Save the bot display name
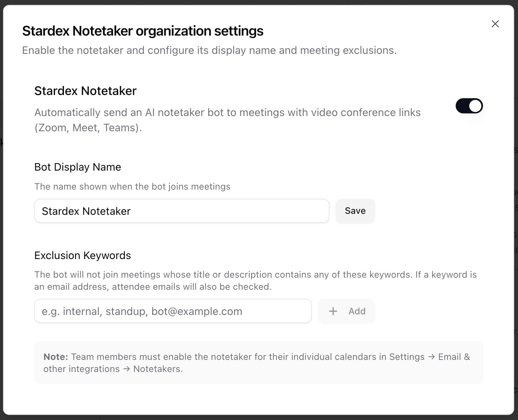Viewport: 518px width, 420px height. pos(355,211)
